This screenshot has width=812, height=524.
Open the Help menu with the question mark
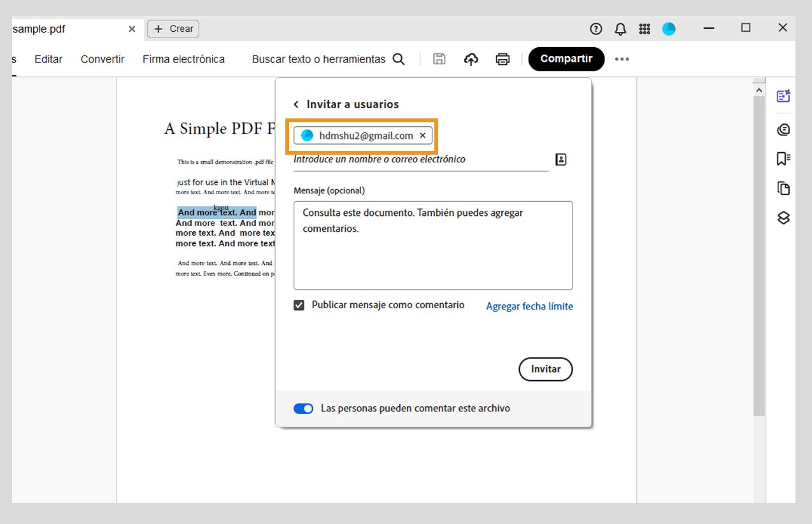595,29
